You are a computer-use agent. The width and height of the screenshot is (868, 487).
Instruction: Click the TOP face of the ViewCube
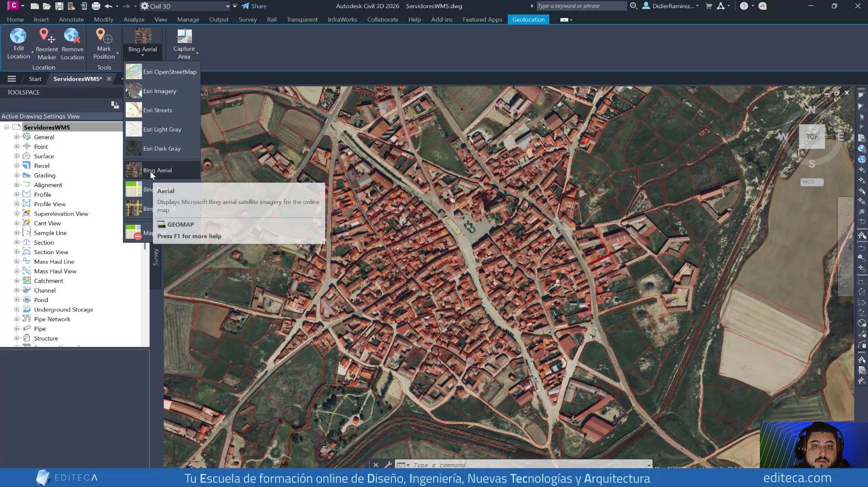(x=812, y=137)
